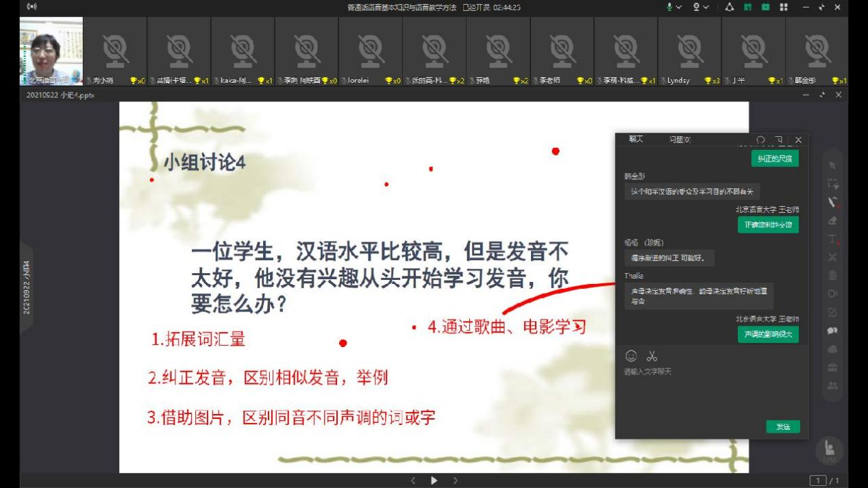Expand the microphone options dropdown arrow
The image size is (868, 488).
(x=680, y=7)
